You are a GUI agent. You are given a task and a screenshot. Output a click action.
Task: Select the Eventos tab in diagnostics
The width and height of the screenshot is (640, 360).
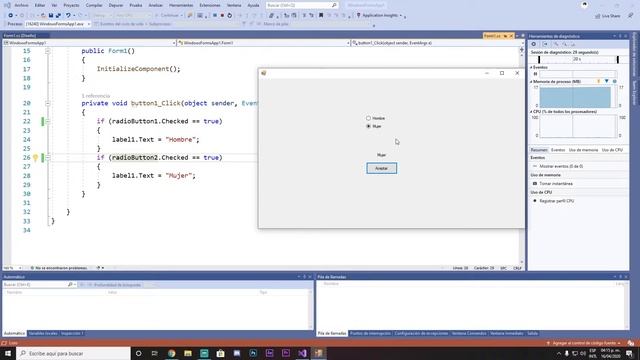coord(558,150)
